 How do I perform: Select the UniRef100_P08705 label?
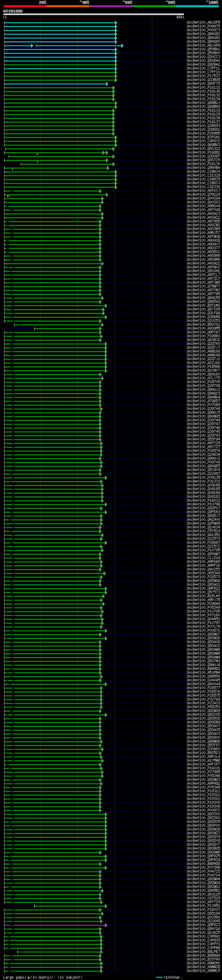tap(203, 382)
